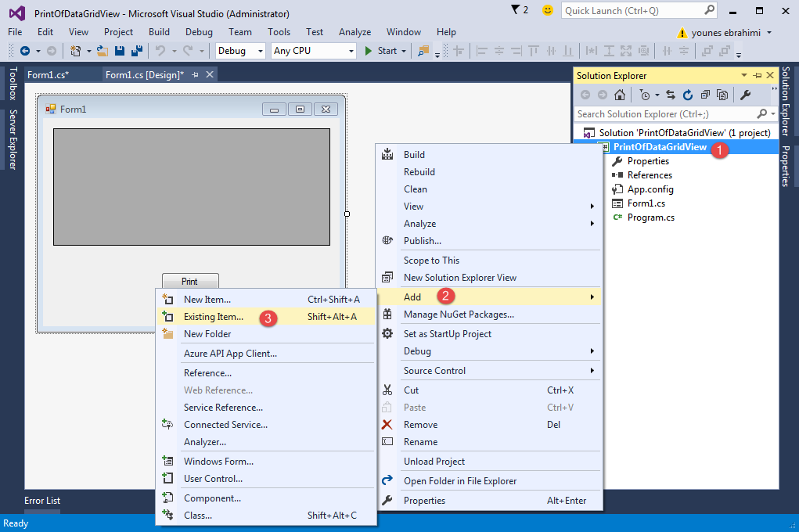Click the Navigate Backward toolbar arrow
This screenshot has height=532, width=799.
click(25, 51)
